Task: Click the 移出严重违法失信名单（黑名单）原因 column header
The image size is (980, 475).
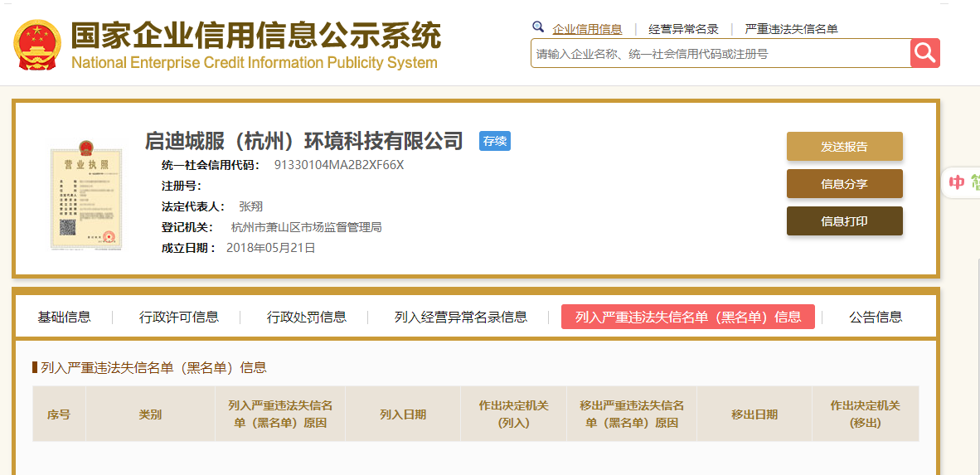Action: coord(632,414)
